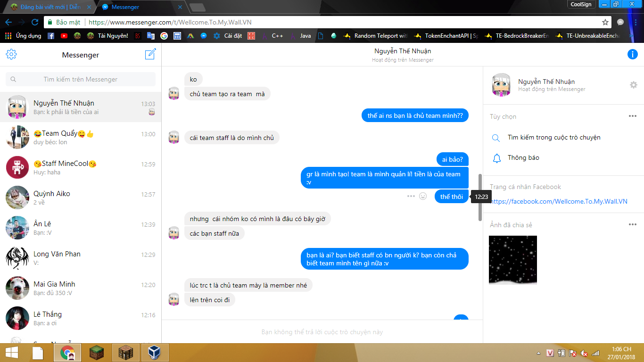Open the Ân Lê conversation
Viewport: 644px width, 362px height.
81,228
